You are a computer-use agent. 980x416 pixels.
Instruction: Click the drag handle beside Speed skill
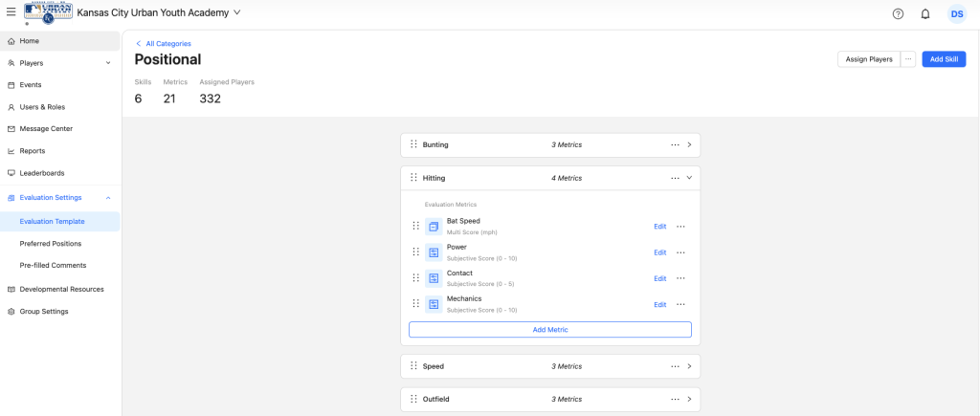pyautogui.click(x=413, y=366)
